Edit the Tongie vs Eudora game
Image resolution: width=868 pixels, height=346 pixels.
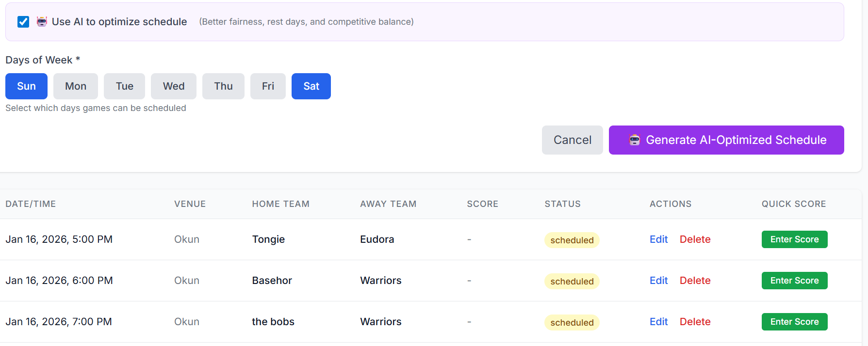click(658, 239)
